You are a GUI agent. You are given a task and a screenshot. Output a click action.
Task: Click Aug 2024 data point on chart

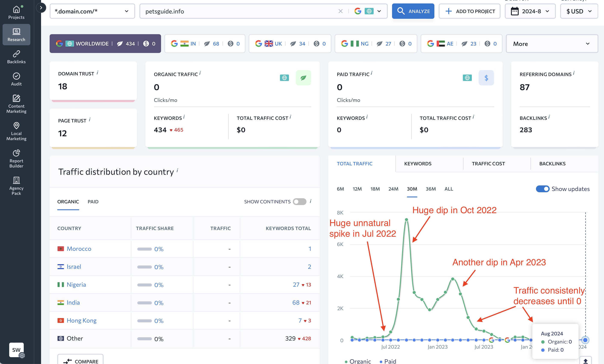point(585,340)
